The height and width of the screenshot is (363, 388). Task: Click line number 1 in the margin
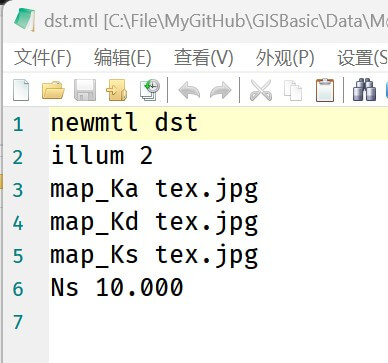pyautogui.click(x=18, y=124)
